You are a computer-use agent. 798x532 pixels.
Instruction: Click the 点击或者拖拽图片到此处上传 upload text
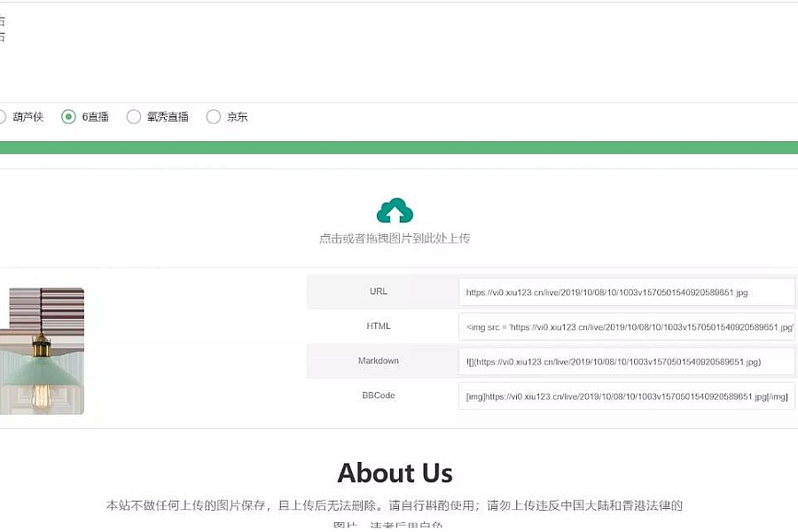[x=395, y=239]
